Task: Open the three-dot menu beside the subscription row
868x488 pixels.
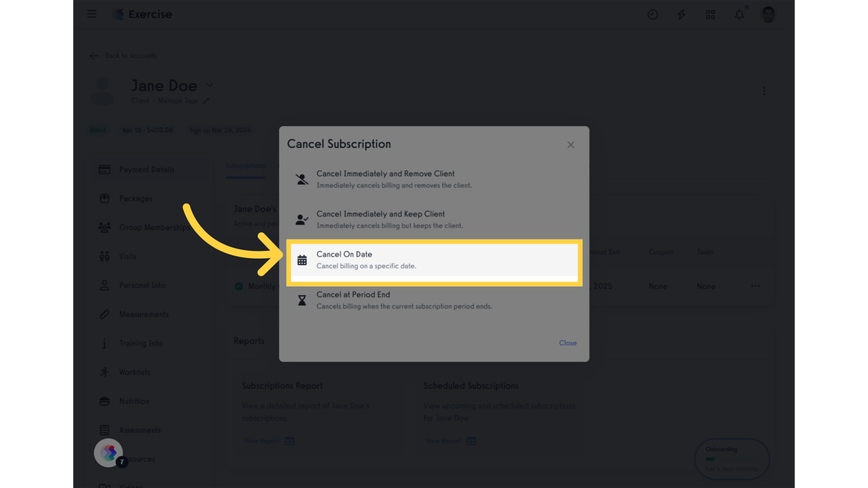Action: click(756, 287)
